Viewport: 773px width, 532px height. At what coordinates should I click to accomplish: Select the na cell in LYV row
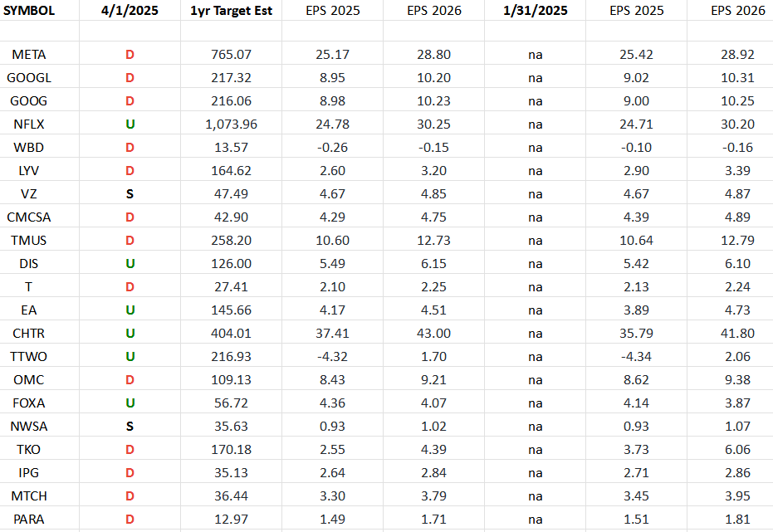pos(536,170)
